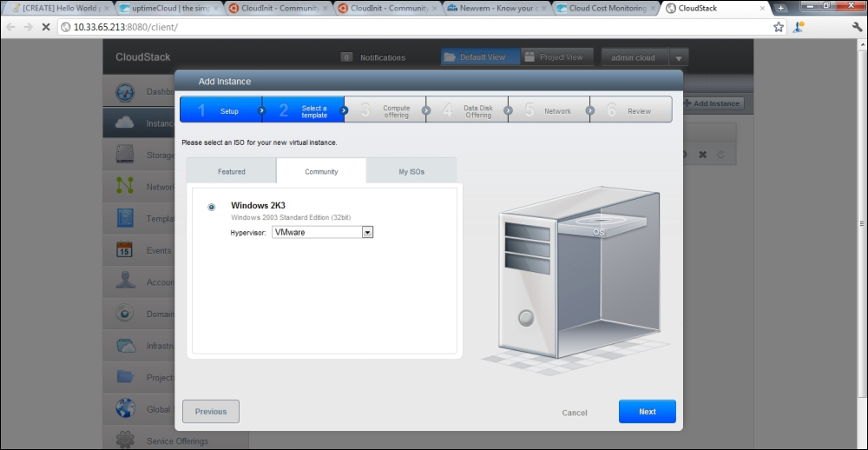Select the Windows 2K3 radio button
Viewport: 868px width, 450px height.
(212, 207)
